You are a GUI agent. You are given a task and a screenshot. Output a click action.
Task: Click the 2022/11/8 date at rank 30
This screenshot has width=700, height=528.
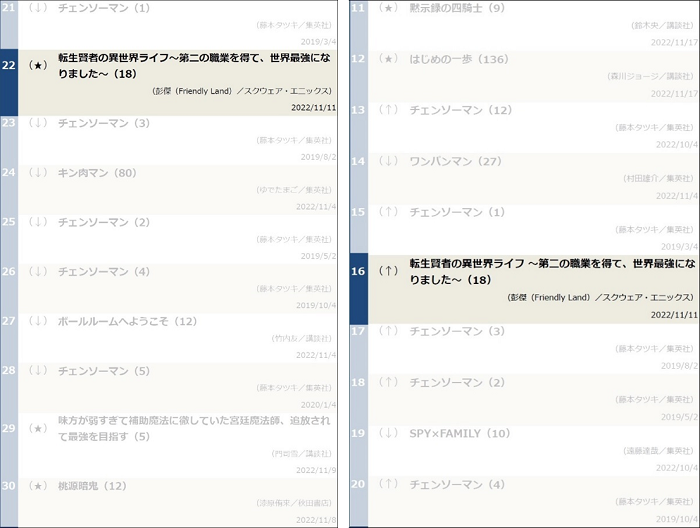pyautogui.click(x=316, y=520)
